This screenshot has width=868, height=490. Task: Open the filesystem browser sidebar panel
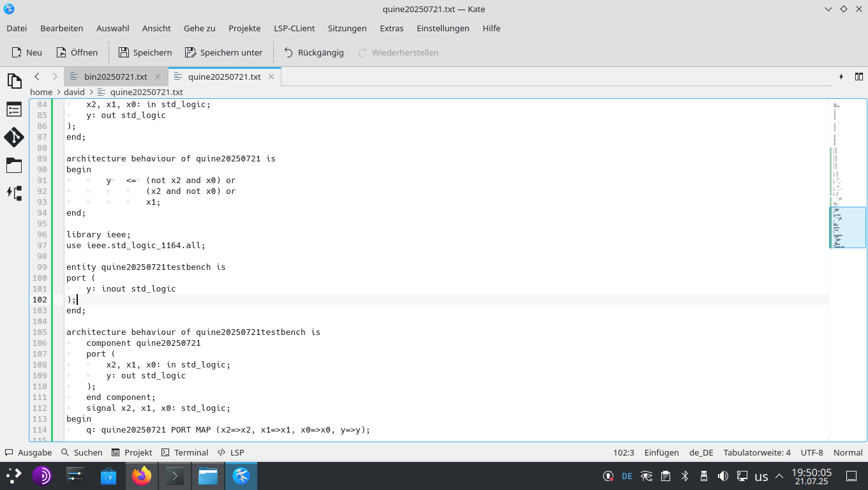(14, 165)
